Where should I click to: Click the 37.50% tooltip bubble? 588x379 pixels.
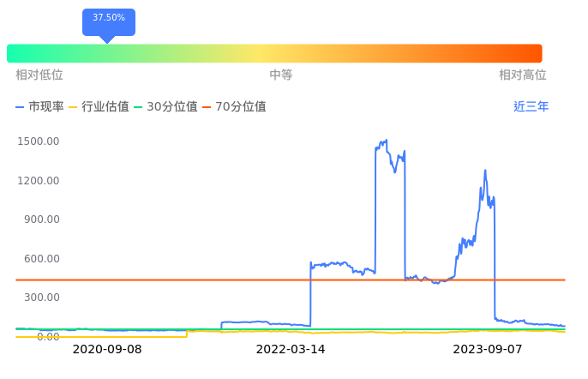[109, 19]
